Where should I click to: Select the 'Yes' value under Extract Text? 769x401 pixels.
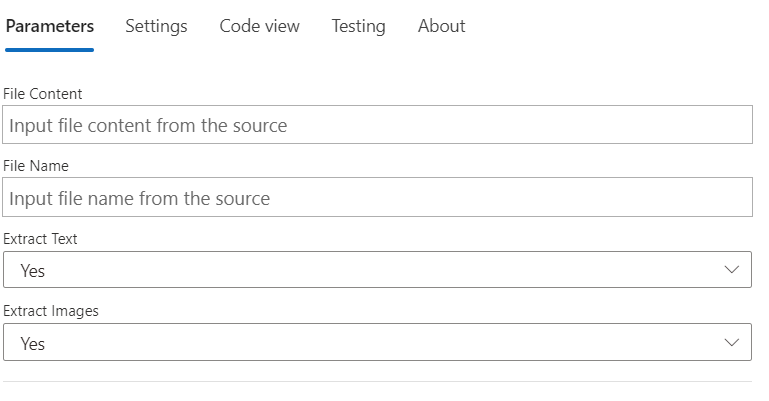click(33, 271)
